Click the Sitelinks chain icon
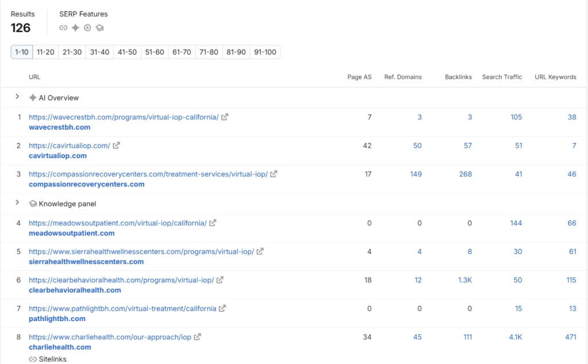This screenshot has width=588, height=364. pos(33,359)
